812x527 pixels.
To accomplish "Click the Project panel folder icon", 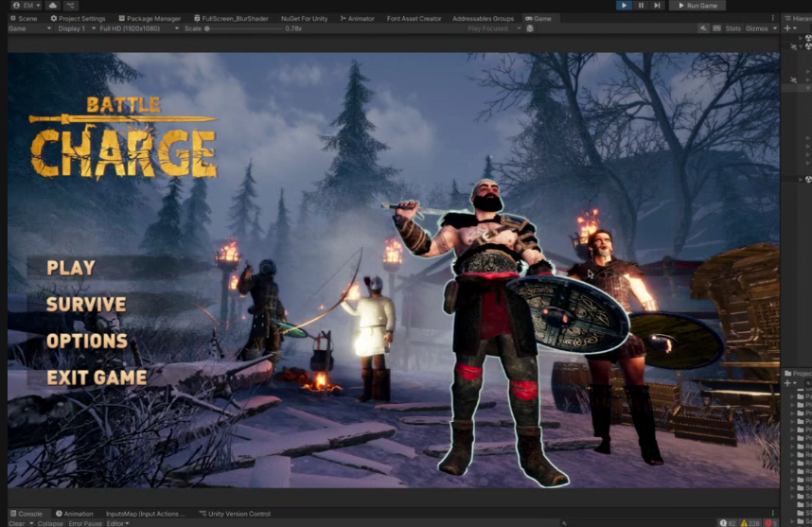I will point(788,373).
